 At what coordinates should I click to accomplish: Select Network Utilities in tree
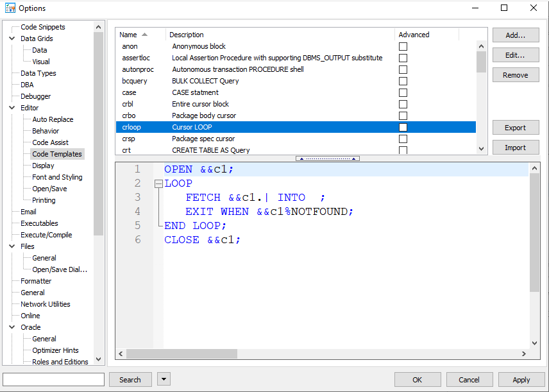click(45, 304)
